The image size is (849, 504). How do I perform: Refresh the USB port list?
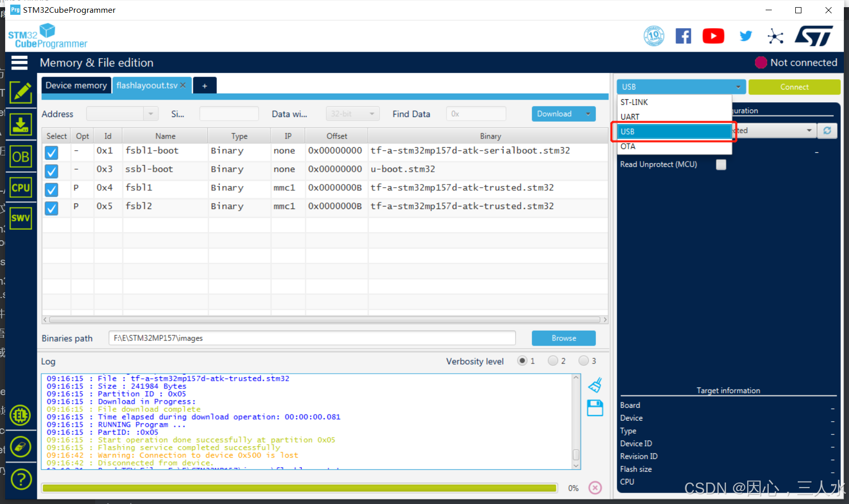(x=827, y=130)
